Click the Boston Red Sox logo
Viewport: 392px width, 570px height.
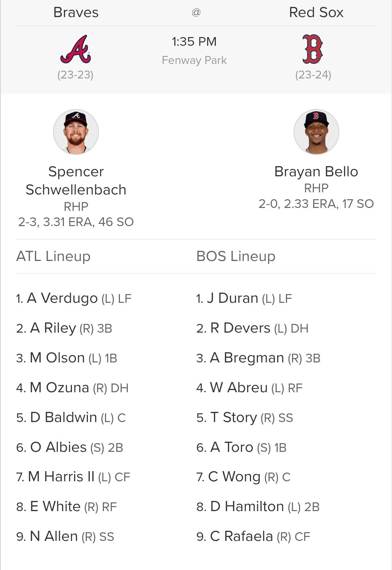coord(313,49)
